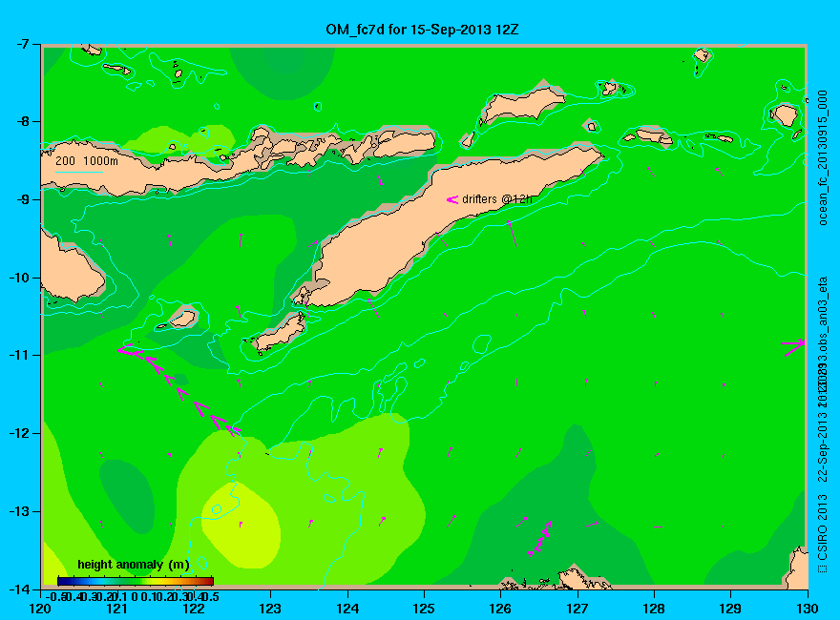Click latitude label -14 on y-axis
840x620 pixels.
pyautogui.click(x=21, y=589)
